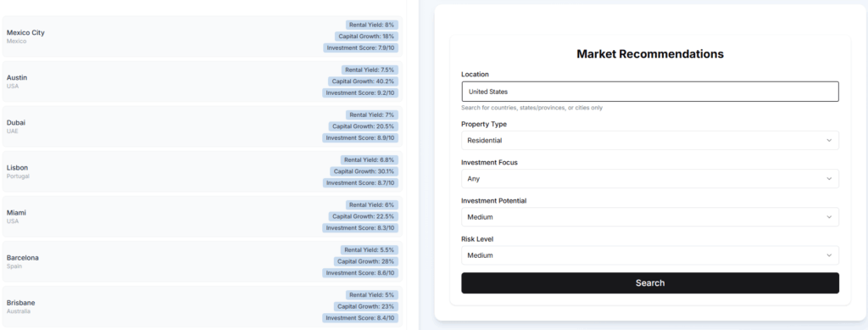Select the Mexico City market row
The height and width of the screenshot is (330, 868).
[x=202, y=36]
